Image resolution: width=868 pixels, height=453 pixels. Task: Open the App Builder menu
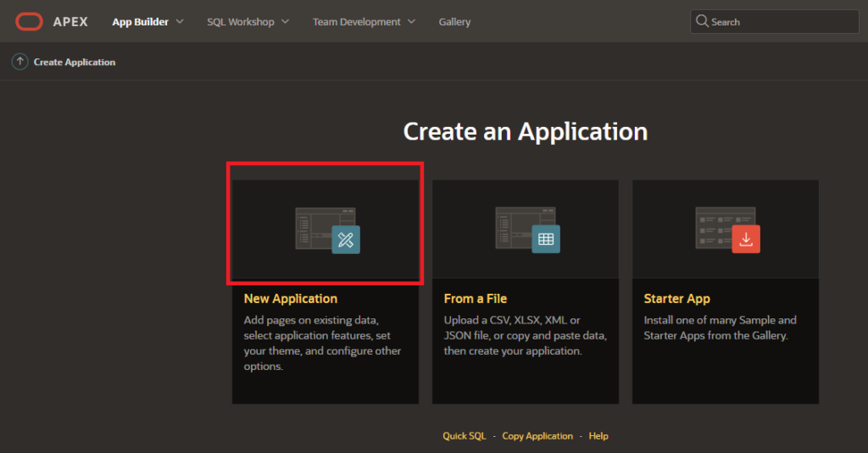[x=140, y=22]
